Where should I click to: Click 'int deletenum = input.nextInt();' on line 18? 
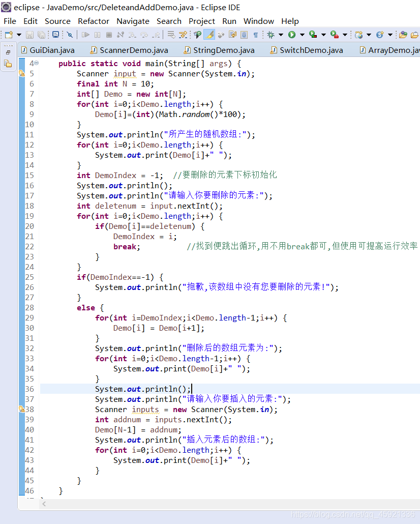coord(149,206)
